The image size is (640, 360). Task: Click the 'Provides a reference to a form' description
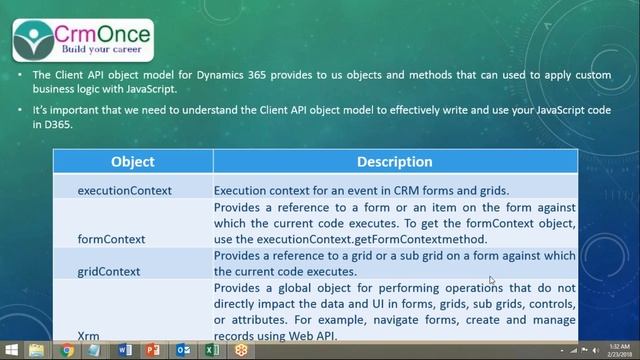coord(395,223)
